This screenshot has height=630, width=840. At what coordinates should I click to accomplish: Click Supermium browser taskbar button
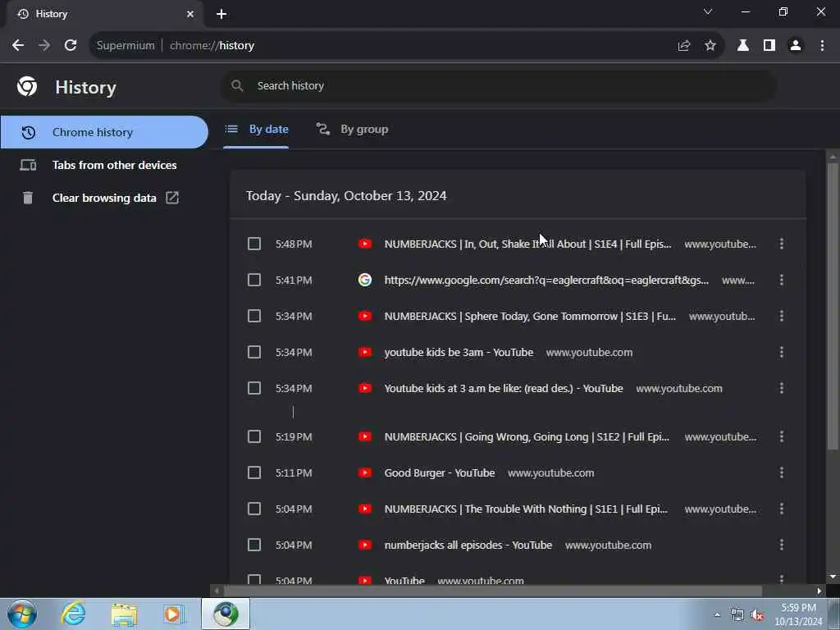pos(226,614)
